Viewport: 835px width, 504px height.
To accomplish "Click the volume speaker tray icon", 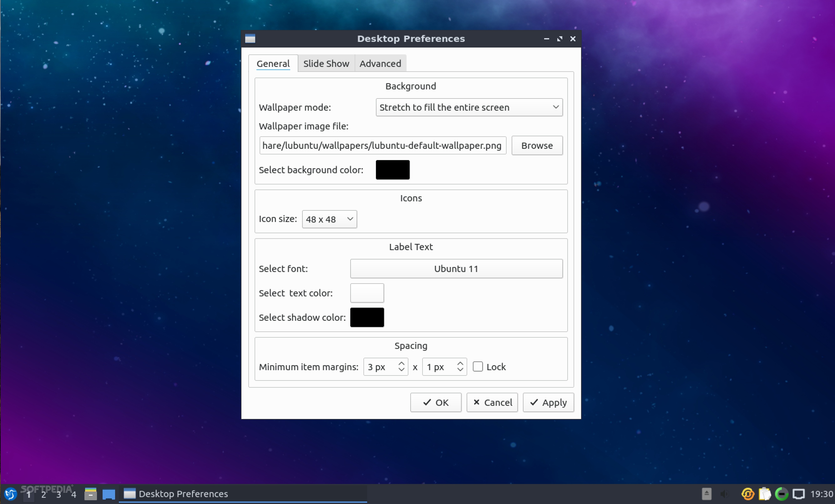I will pos(724,494).
